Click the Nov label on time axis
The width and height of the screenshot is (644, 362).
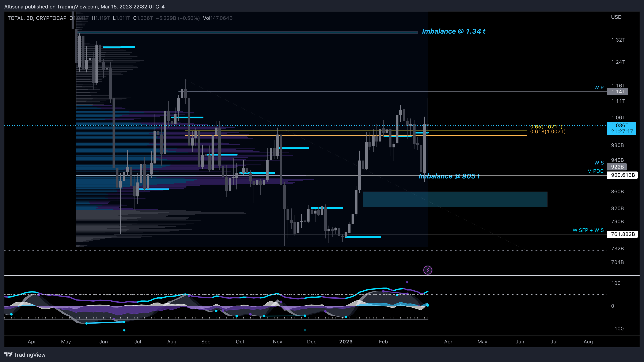[277, 342]
